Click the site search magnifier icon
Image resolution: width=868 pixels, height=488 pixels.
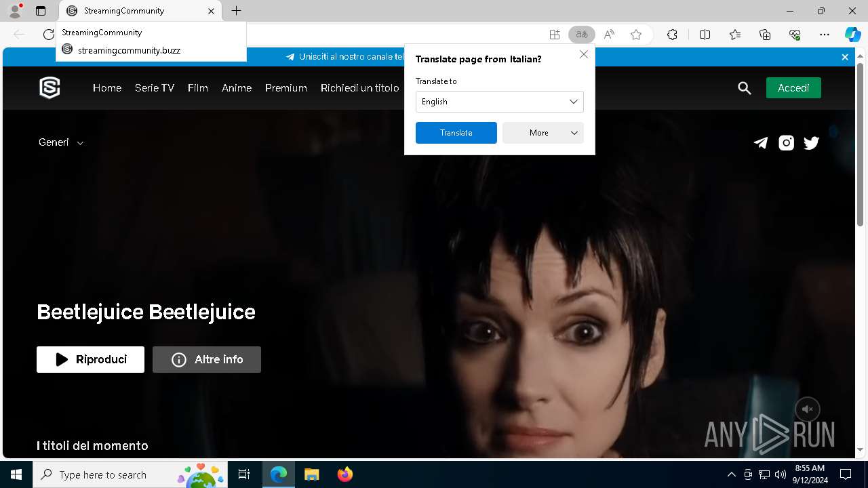coord(745,88)
